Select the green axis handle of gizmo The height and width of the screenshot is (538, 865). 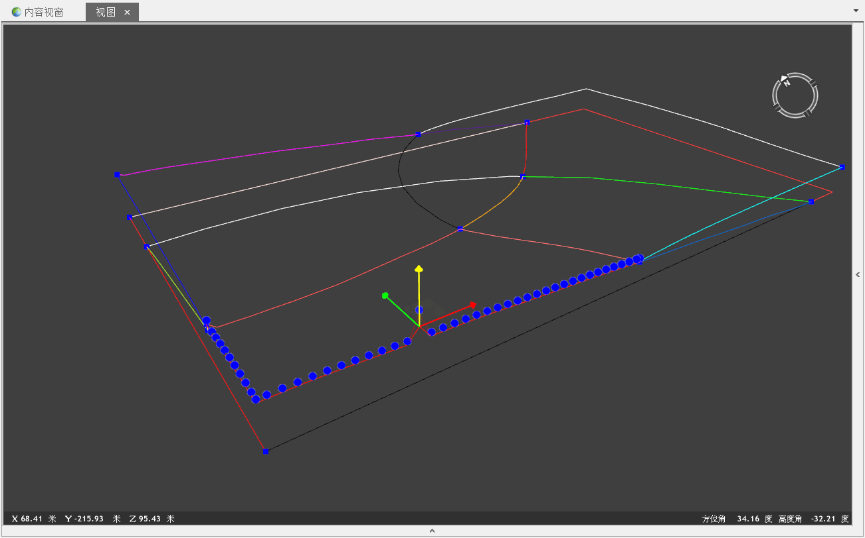click(385, 296)
